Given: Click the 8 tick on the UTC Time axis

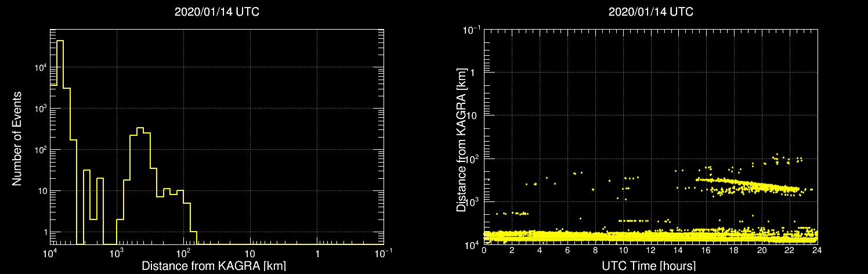Looking at the screenshot, I should (x=595, y=251).
